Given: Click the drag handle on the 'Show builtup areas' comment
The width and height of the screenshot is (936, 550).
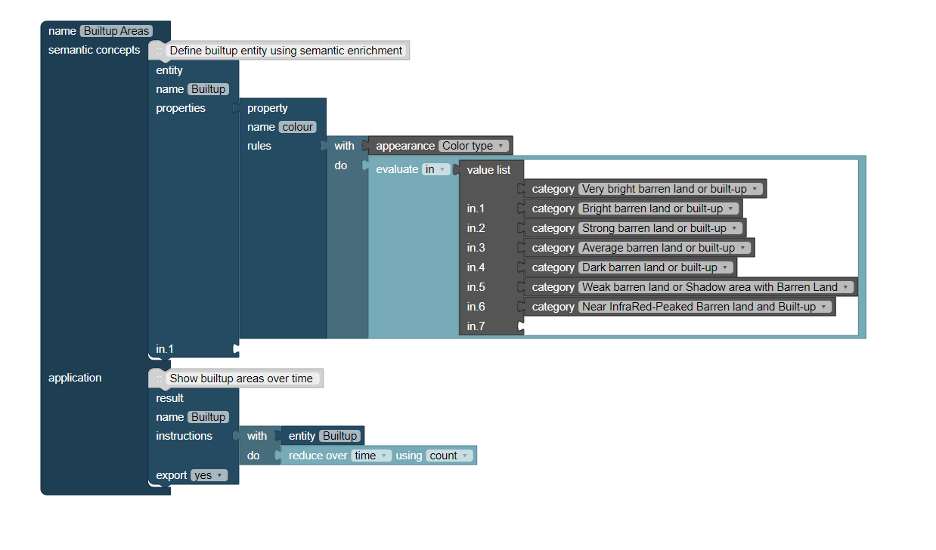Looking at the screenshot, I should click(x=157, y=378).
